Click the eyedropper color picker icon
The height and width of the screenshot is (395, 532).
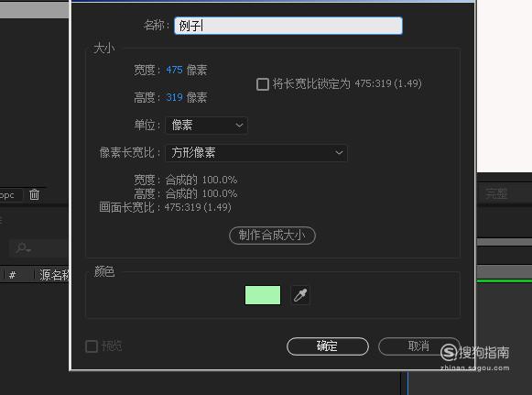(x=300, y=295)
